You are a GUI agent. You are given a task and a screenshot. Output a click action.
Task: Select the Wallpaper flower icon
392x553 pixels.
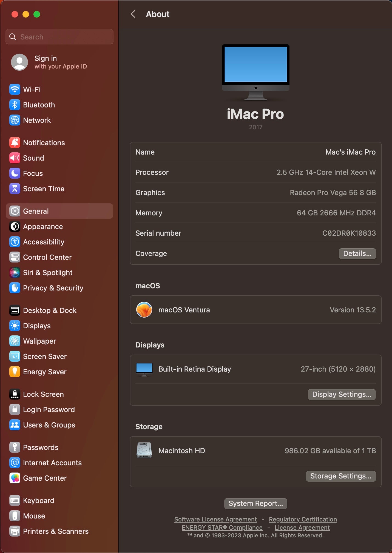[15, 341]
